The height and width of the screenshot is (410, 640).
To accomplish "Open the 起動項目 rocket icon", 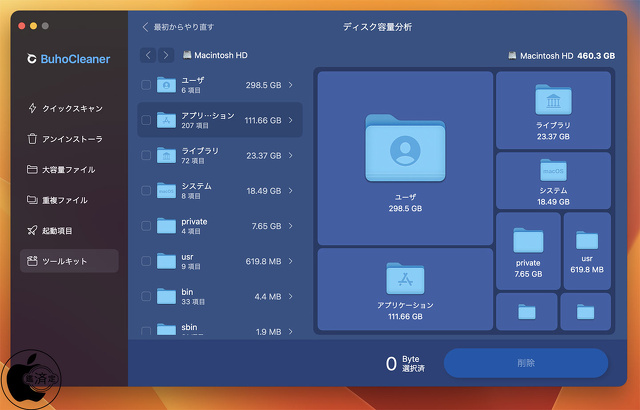I will 32,230.
